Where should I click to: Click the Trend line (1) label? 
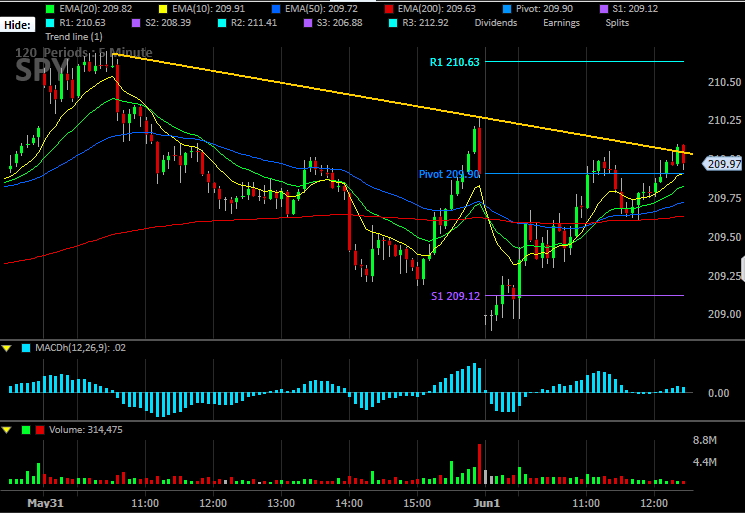coord(74,37)
